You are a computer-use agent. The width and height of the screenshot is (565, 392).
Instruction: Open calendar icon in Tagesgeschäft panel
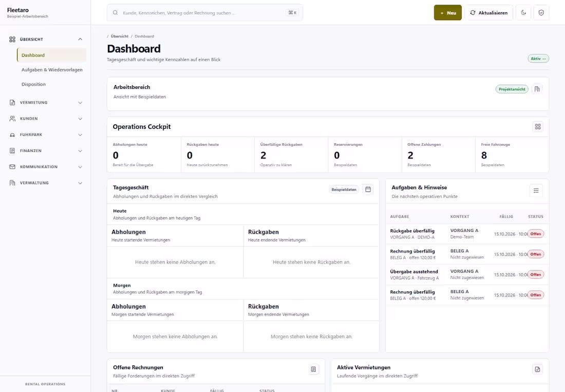[368, 189]
